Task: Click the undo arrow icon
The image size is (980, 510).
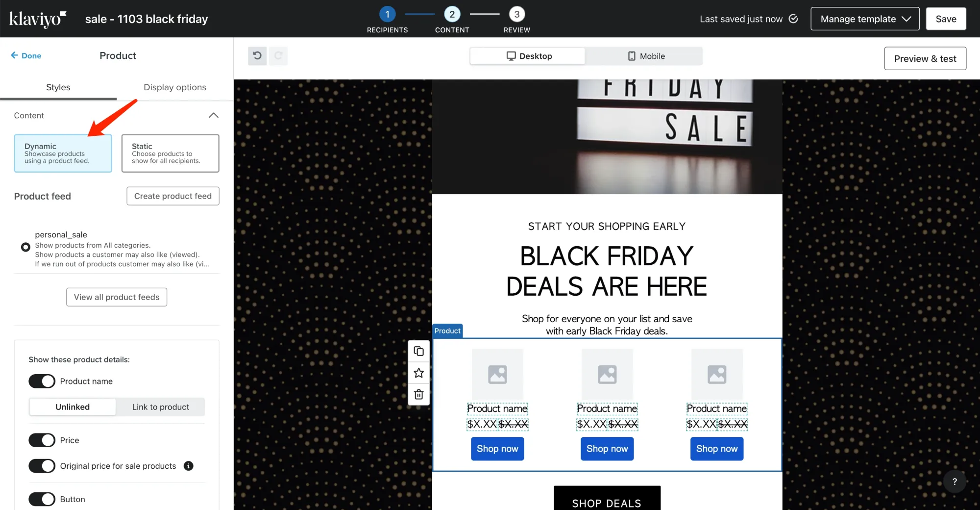Action: point(257,56)
